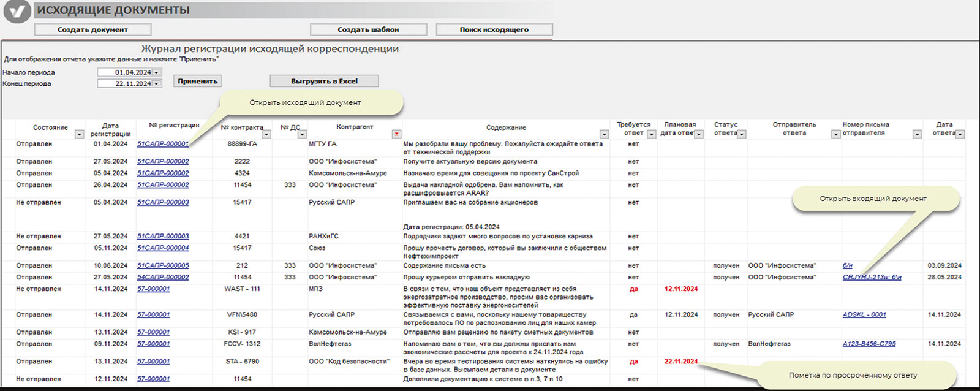The width and height of the screenshot is (980, 391).
Task: Open Конец периода date dropdown arrow
Action: (x=157, y=83)
